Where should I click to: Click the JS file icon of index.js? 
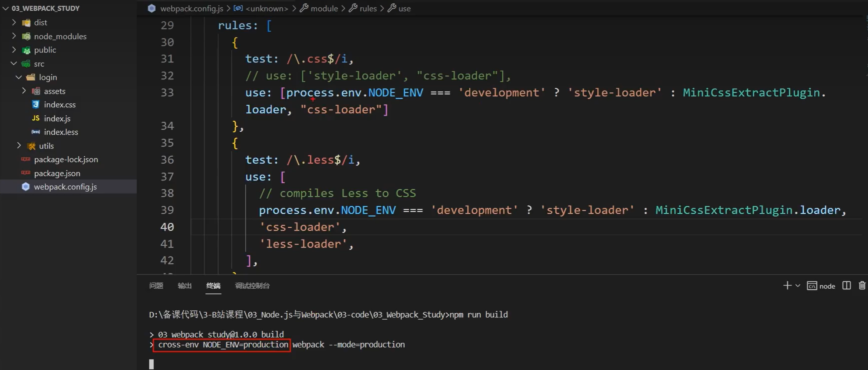[x=36, y=118]
